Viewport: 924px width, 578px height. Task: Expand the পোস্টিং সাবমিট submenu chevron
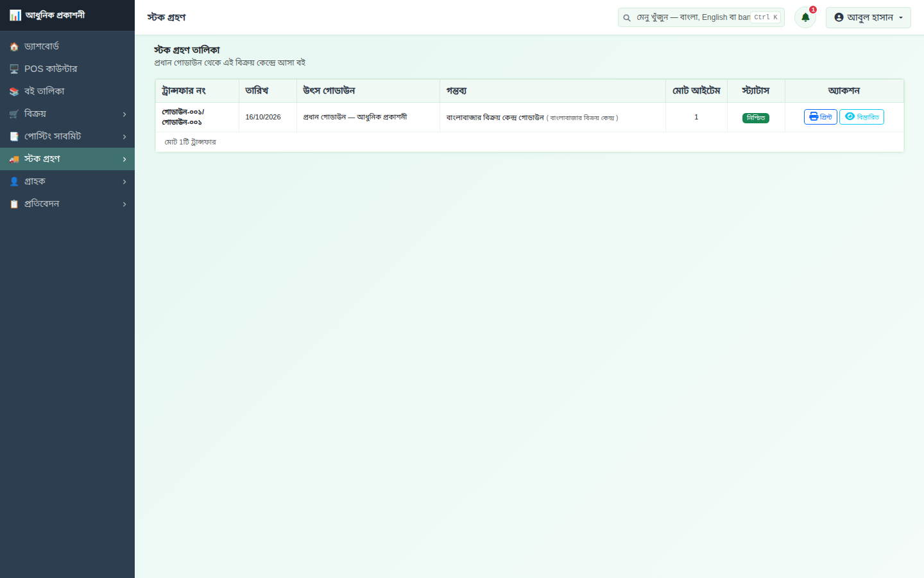coord(124,136)
